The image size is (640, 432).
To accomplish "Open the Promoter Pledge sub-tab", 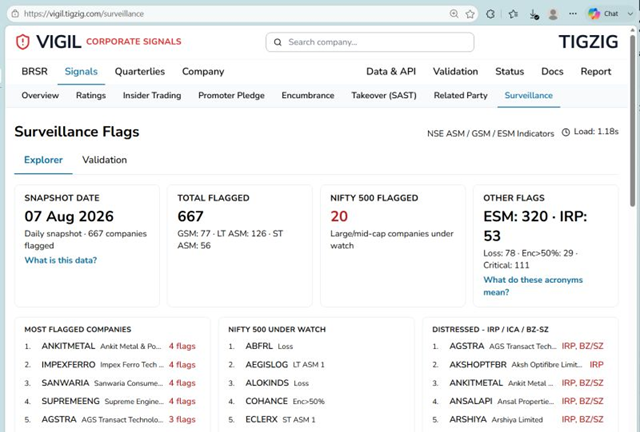I will pyautogui.click(x=231, y=96).
